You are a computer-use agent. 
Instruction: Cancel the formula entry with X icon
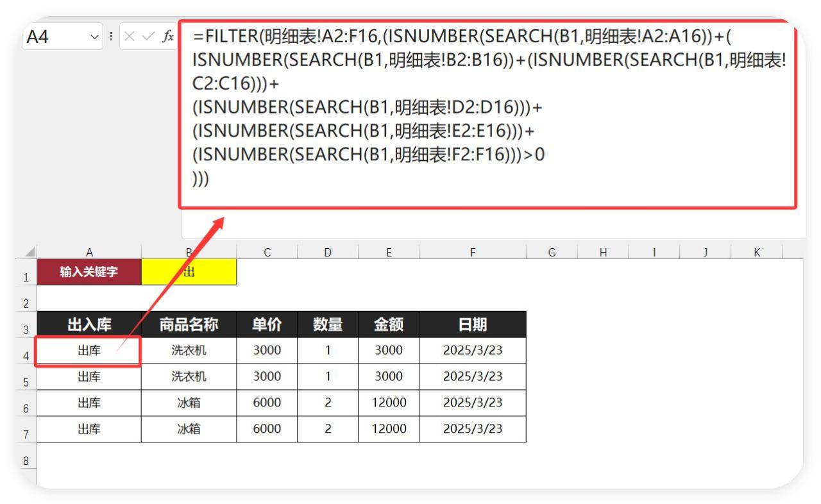click(130, 37)
